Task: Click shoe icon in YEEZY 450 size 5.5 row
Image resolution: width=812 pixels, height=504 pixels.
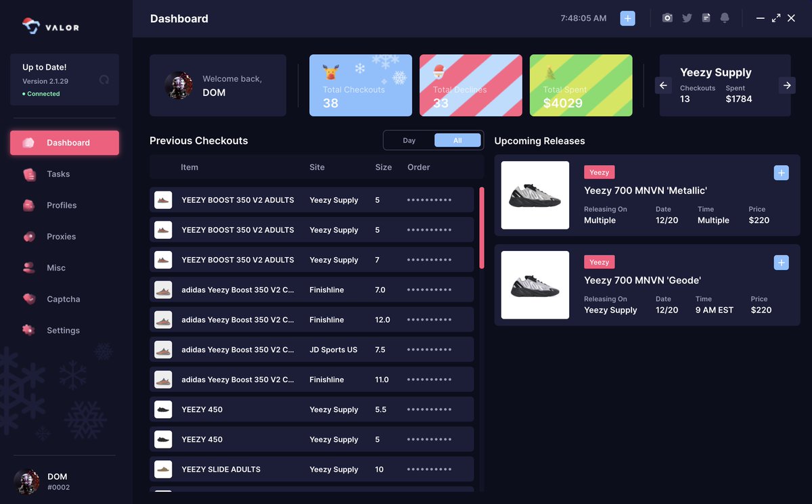Action: click(x=163, y=409)
